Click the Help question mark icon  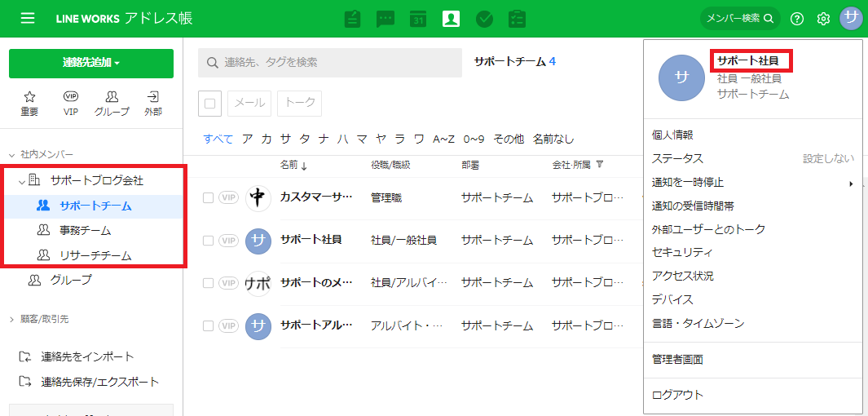[x=797, y=19]
